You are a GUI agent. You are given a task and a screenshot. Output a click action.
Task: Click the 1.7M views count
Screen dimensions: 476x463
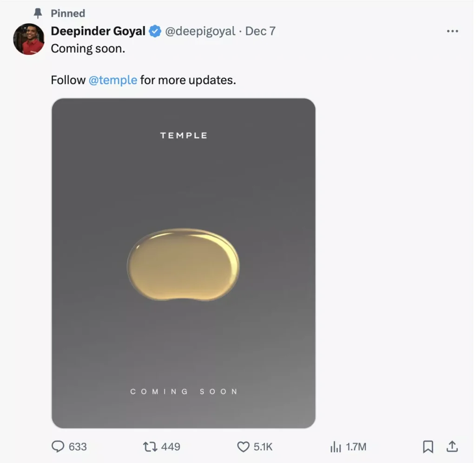[x=355, y=447]
